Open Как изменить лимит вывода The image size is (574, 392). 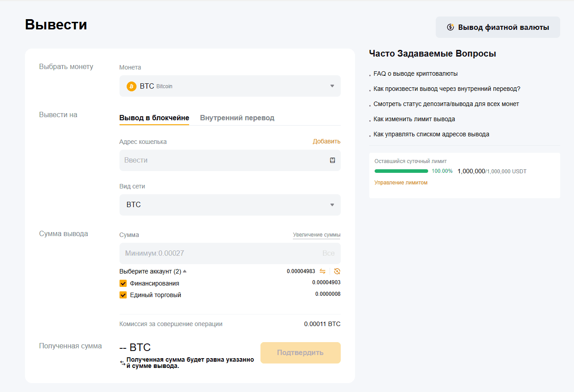[414, 119]
